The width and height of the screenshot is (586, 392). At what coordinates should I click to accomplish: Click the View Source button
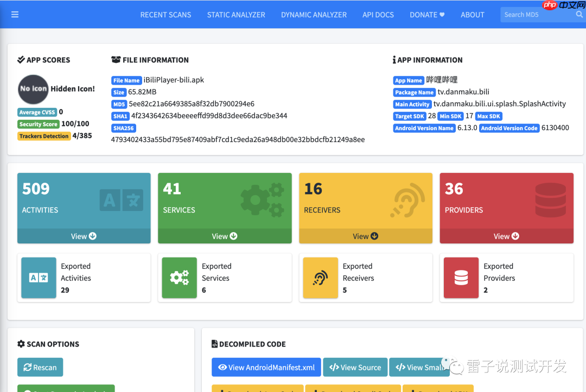tap(355, 367)
